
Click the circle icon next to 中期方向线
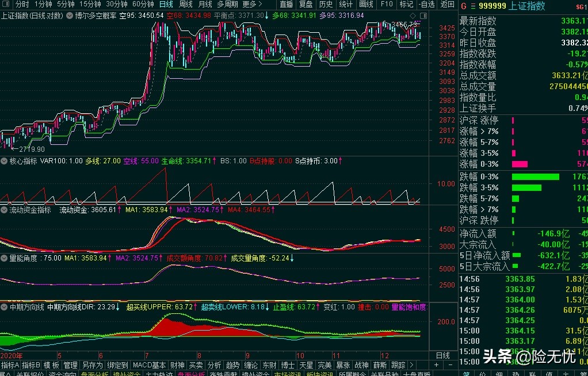pos(5,307)
